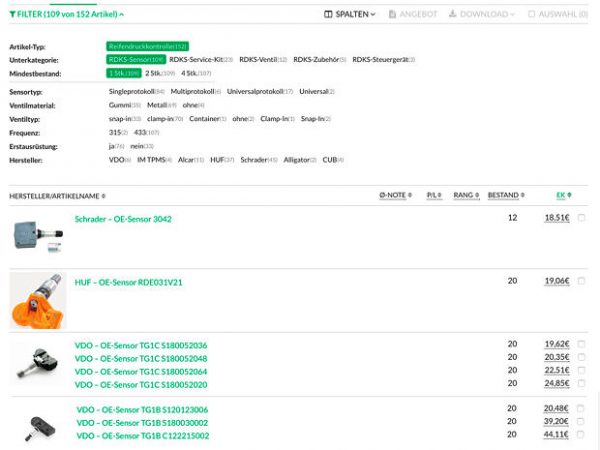Select RDKS-Steuergerät subcategory
This screenshot has height=450, width=600.
click(x=383, y=59)
